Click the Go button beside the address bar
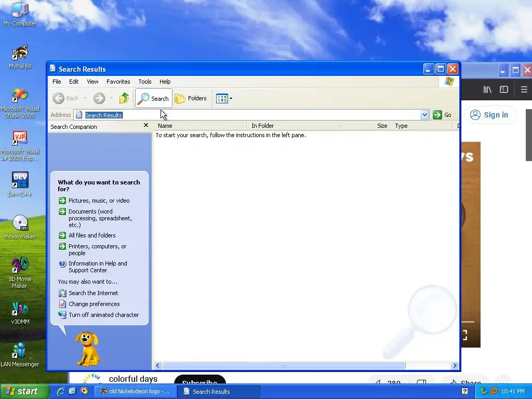Viewport: 532px width, 399px height. [x=442, y=115]
